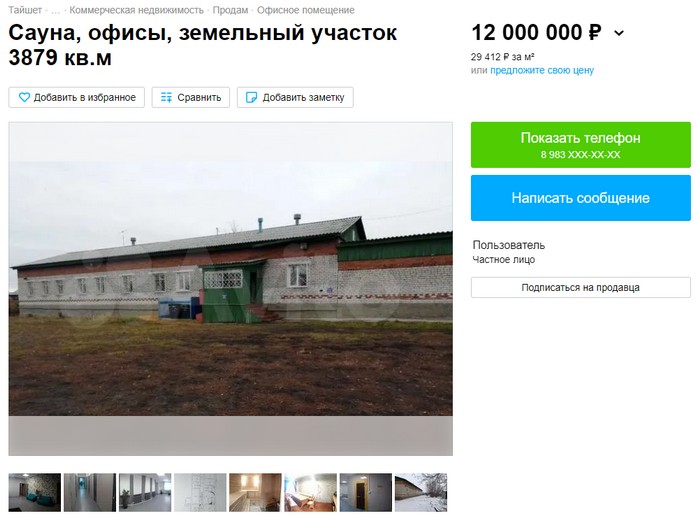
Task: Subscribe via Подписаться на продавца
Action: click(581, 287)
